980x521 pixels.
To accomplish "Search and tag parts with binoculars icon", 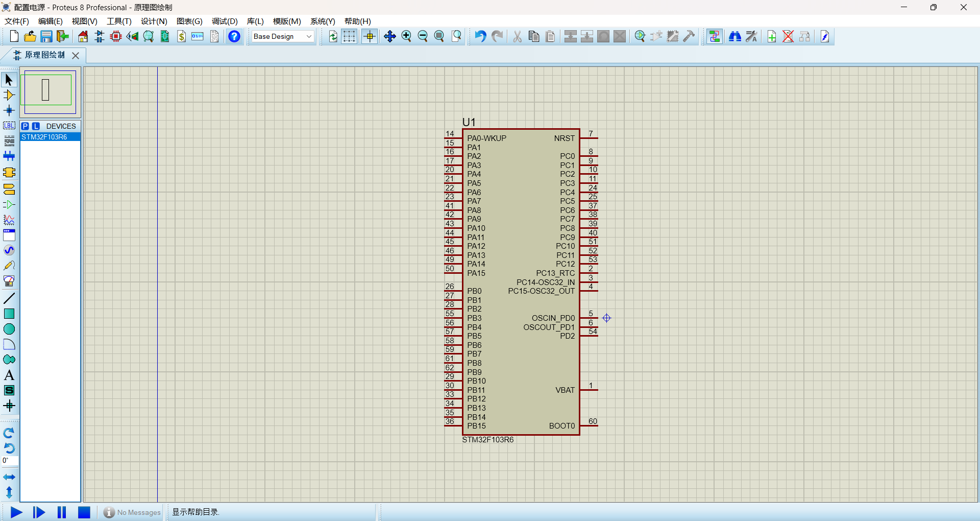I will coord(735,36).
